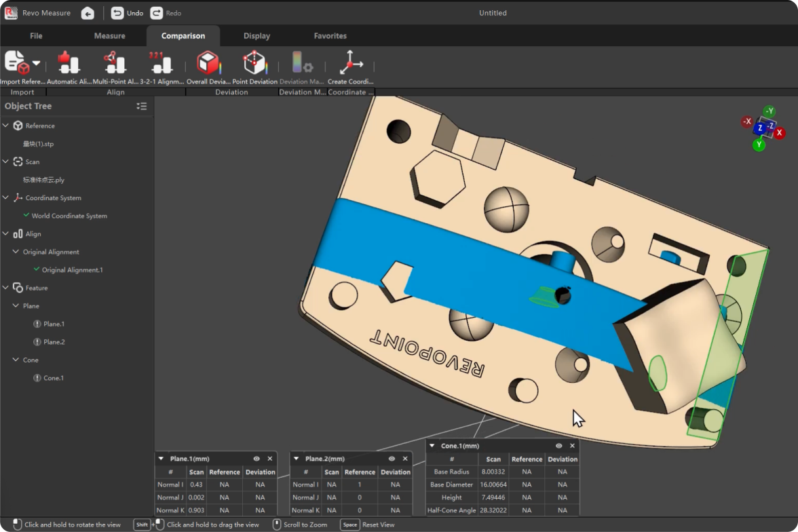The height and width of the screenshot is (532, 798).
Task: Click the Import Reference icon
Action: click(x=16, y=62)
